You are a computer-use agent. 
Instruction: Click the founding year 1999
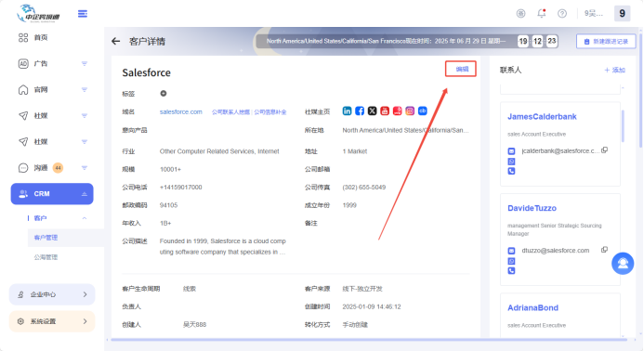[x=349, y=205]
